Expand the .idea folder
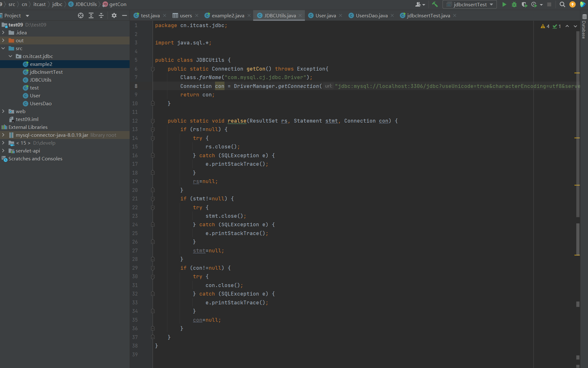The image size is (588, 368). tap(3, 32)
